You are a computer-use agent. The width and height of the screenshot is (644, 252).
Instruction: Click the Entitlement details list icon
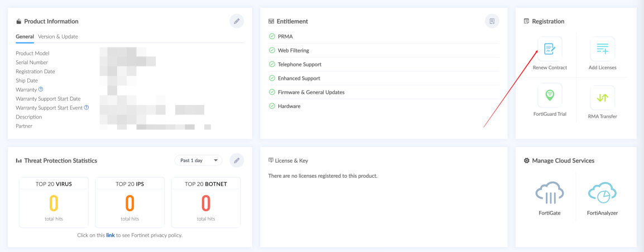(x=492, y=21)
